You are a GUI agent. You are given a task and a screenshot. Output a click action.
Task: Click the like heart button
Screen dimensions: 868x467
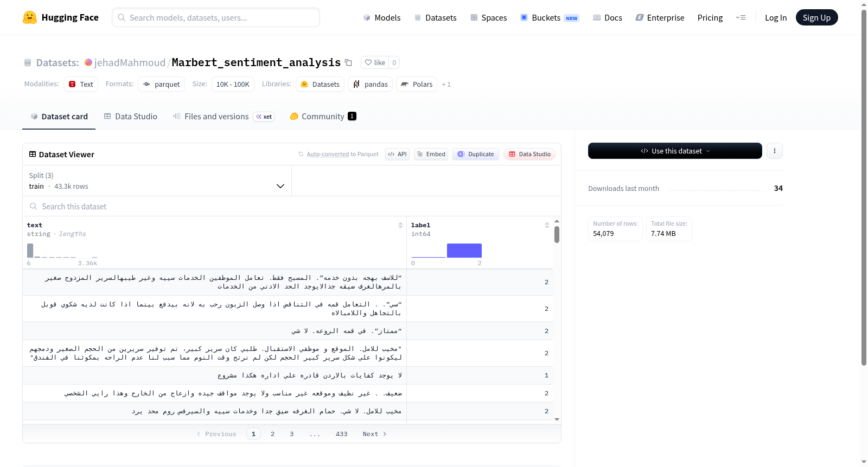click(x=375, y=62)
